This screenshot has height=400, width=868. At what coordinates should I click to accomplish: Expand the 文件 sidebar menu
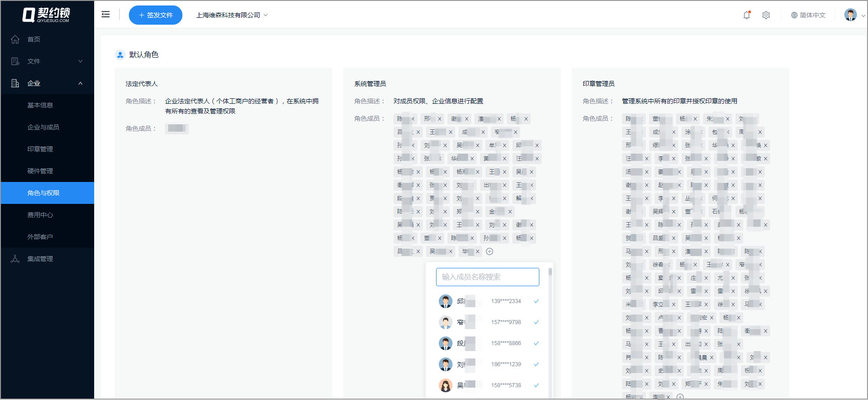[x=48, y=61]
